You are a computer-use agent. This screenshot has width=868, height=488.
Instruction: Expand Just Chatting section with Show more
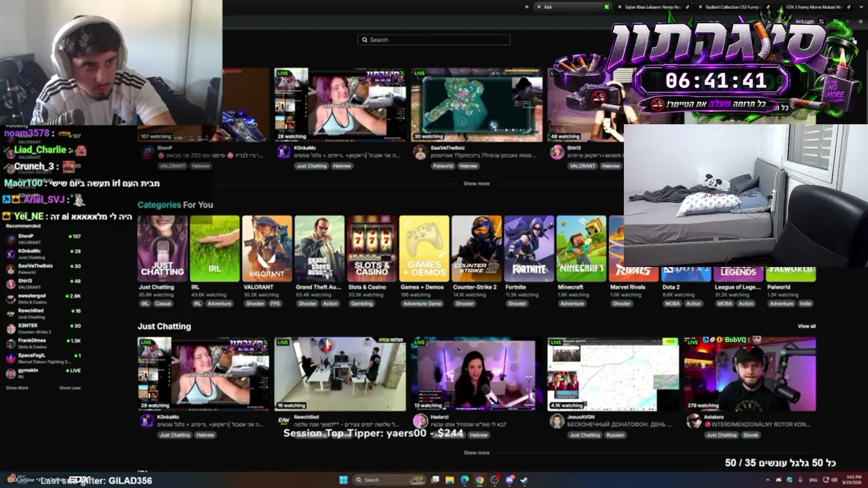[476, 453]
